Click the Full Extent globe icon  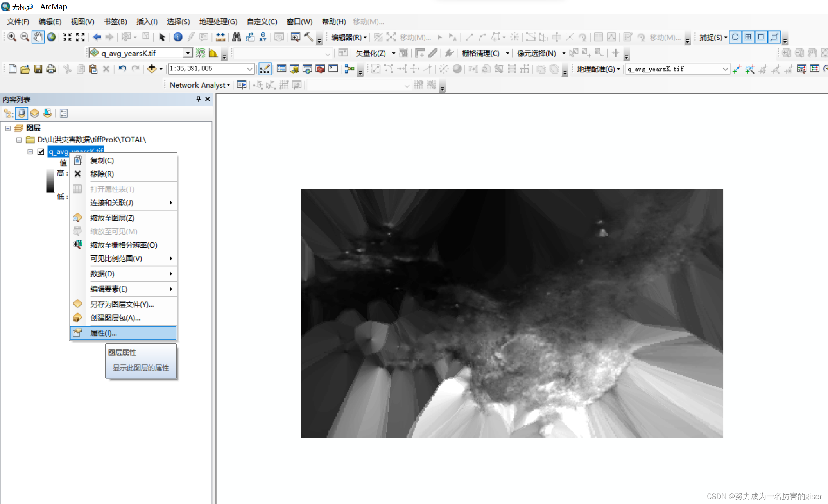51,37
